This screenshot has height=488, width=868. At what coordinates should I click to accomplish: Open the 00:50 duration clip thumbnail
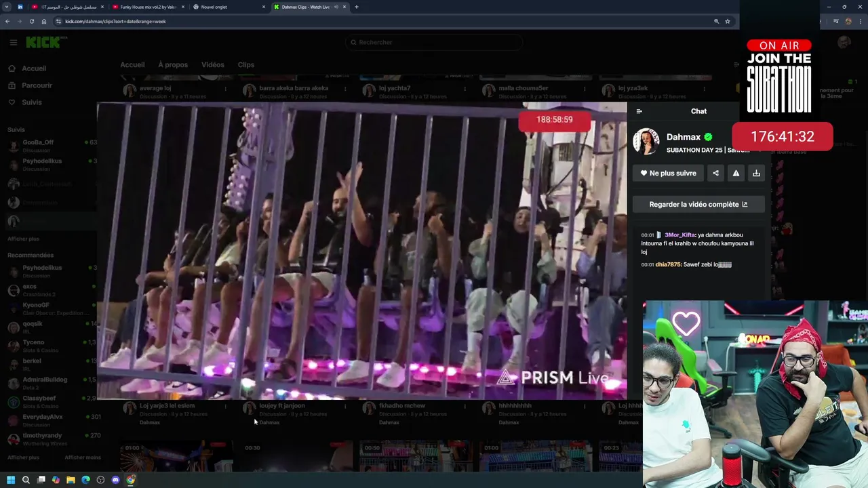(x=416, y=456)
